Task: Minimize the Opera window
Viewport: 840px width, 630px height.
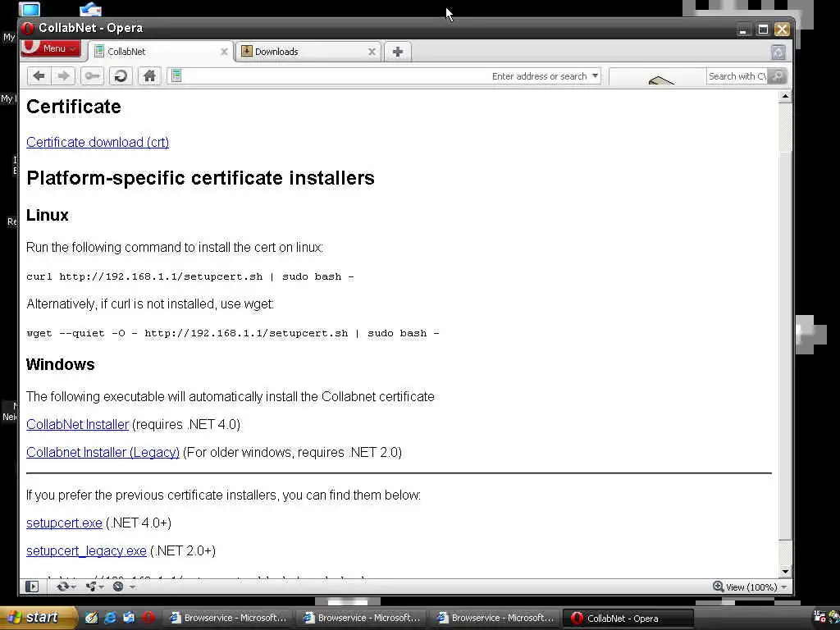Action: [742, 30]
